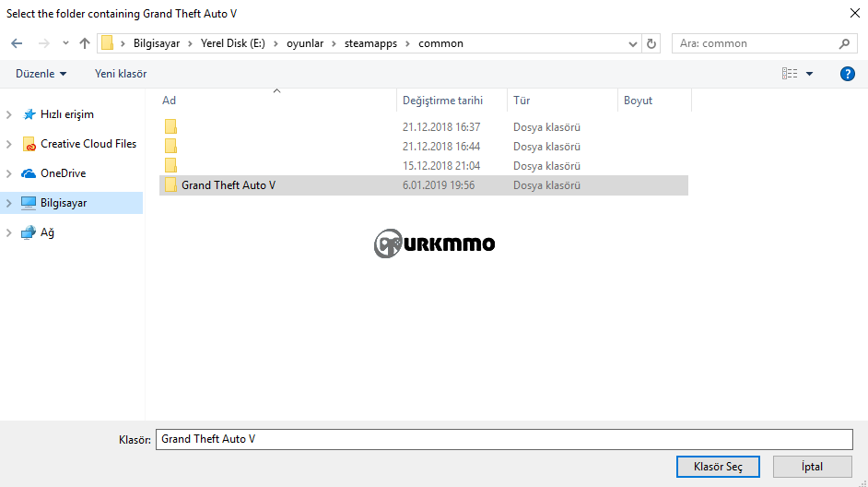The height and width of the screenshot is (487, 868).
Task: Select Ağ network in the sidebar
Action: click(x=47, y=232)
